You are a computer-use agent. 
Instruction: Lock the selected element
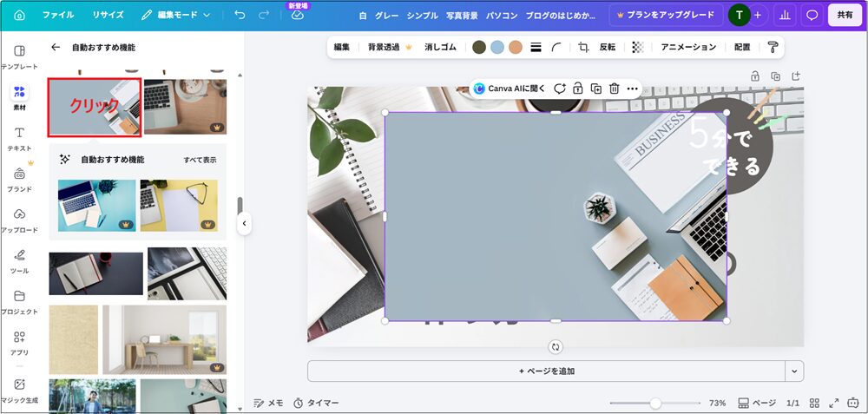(x=577, y=89)
